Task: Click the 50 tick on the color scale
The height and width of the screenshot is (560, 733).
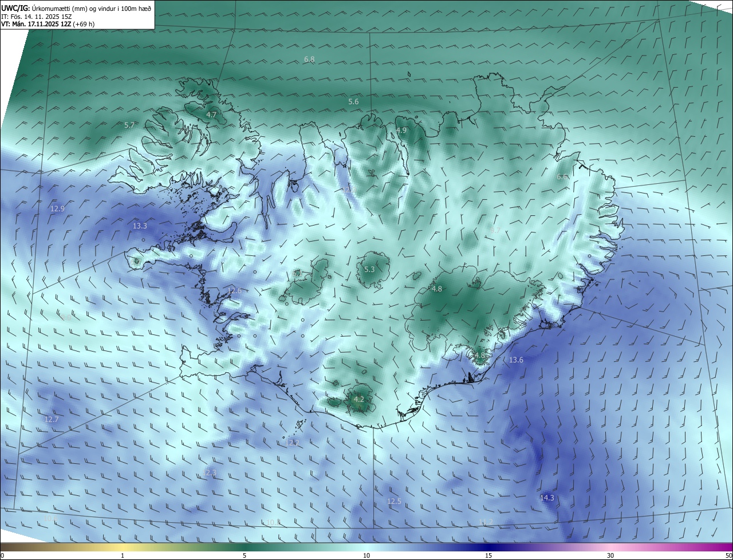Action: pos(728,555)
